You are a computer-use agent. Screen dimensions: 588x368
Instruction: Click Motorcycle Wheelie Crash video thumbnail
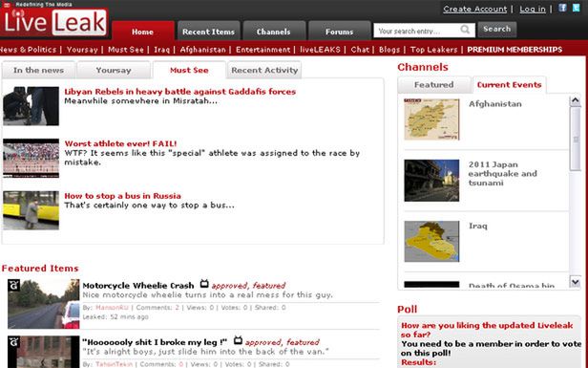44,304
